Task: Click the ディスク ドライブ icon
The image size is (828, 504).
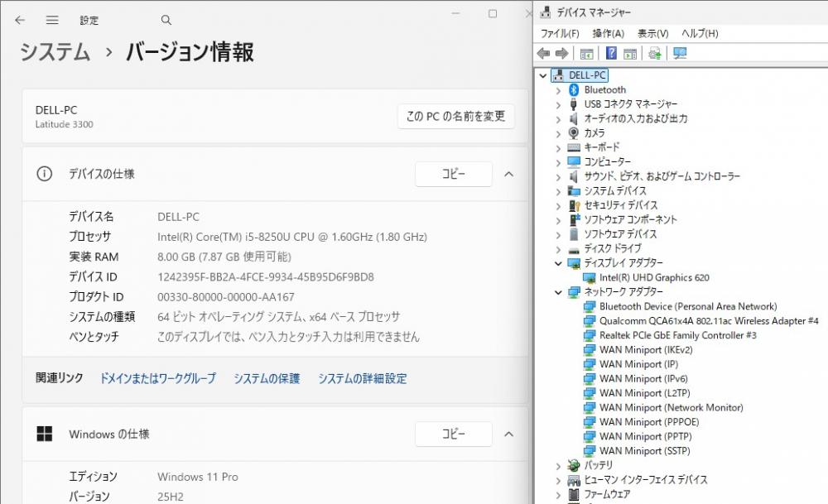Action: pos(574,249)
